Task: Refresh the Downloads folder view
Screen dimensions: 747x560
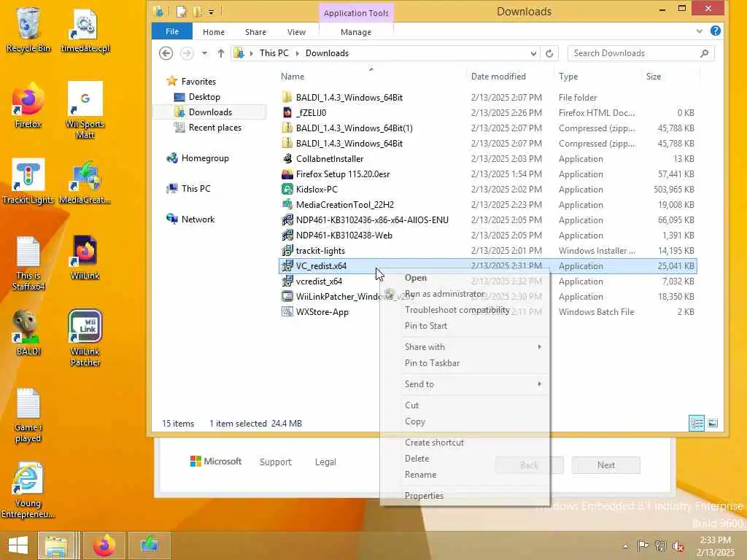Action: point(549,53)
